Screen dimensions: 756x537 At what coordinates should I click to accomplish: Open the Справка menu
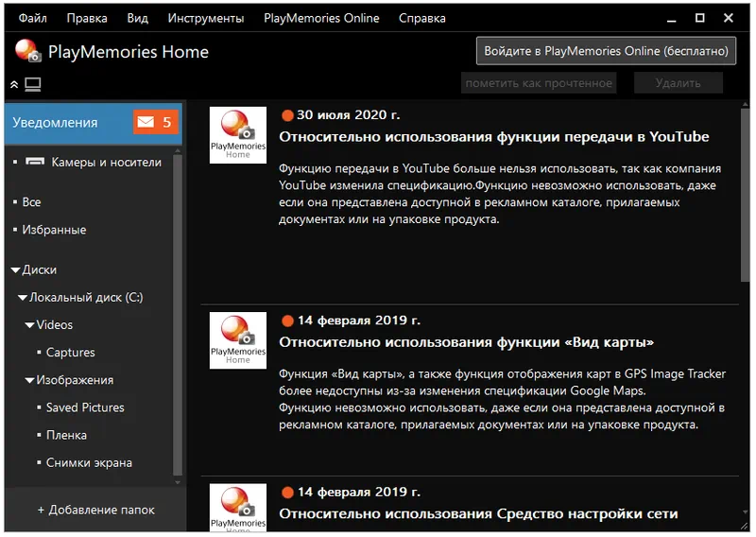(421, 18)
